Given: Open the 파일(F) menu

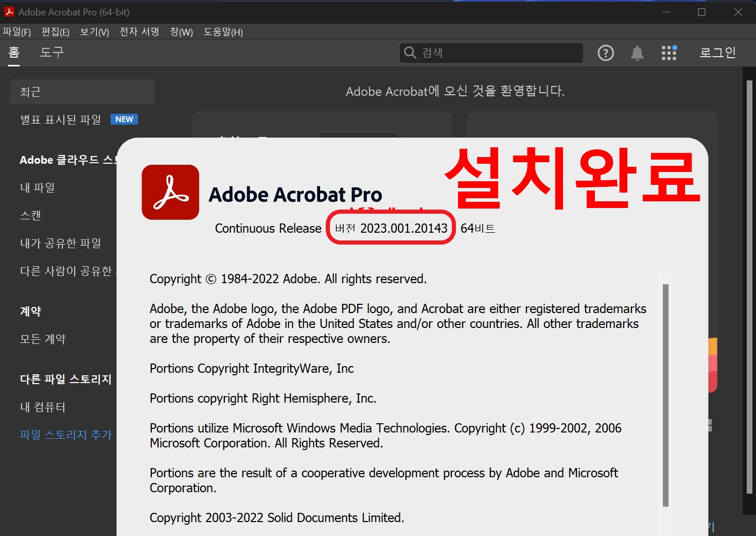Looking at the screenshot, I should pyautogui.click(x=17, y=32).
